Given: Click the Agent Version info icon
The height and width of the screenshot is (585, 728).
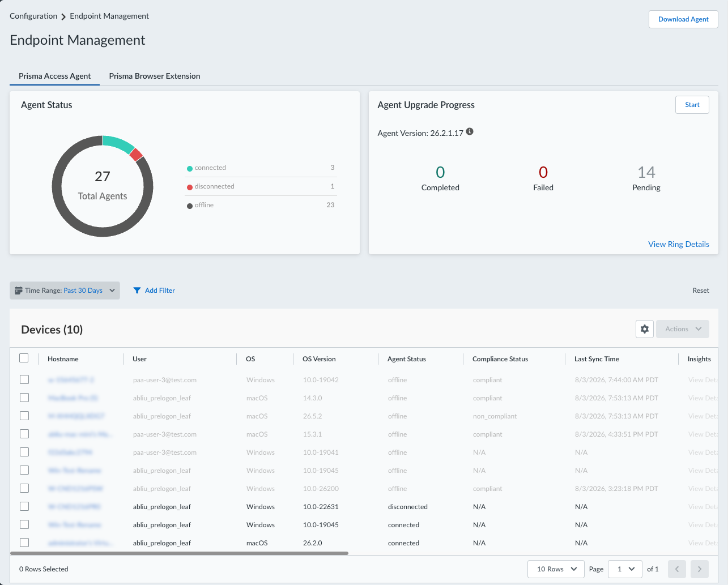Looking at the screenshot, I should [470, 132].
